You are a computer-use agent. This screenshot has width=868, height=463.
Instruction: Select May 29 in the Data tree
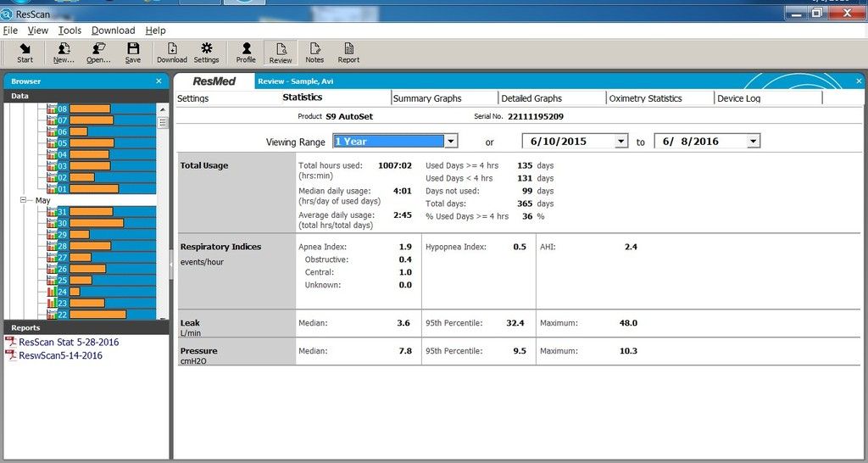pos(102,235)
